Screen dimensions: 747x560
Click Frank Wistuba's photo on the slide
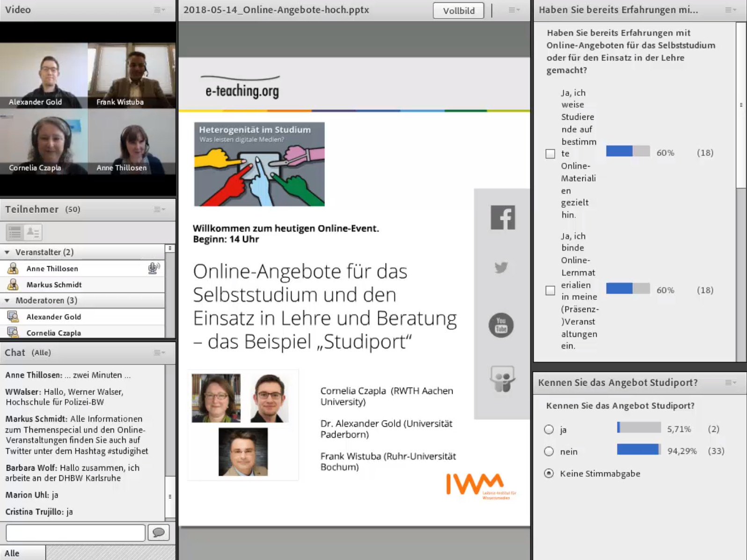pyautogui.click(x=243, y=452)
